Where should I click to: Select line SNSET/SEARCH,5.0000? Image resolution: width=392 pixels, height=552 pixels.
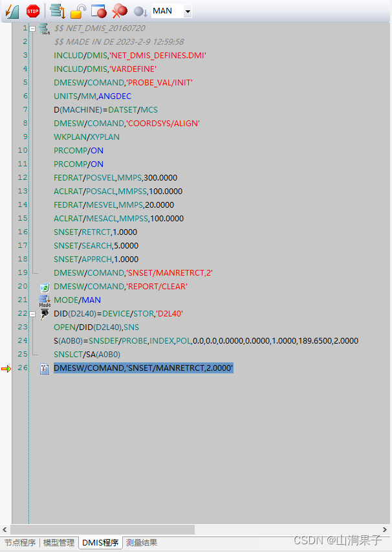click(96, 246)
